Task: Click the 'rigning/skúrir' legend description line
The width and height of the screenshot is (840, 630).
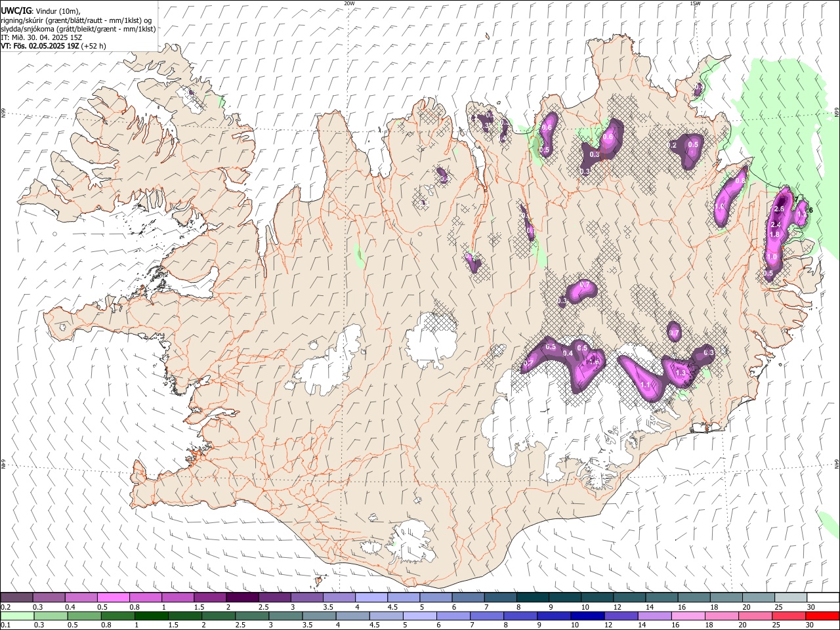Action: [x=76, y=20]
